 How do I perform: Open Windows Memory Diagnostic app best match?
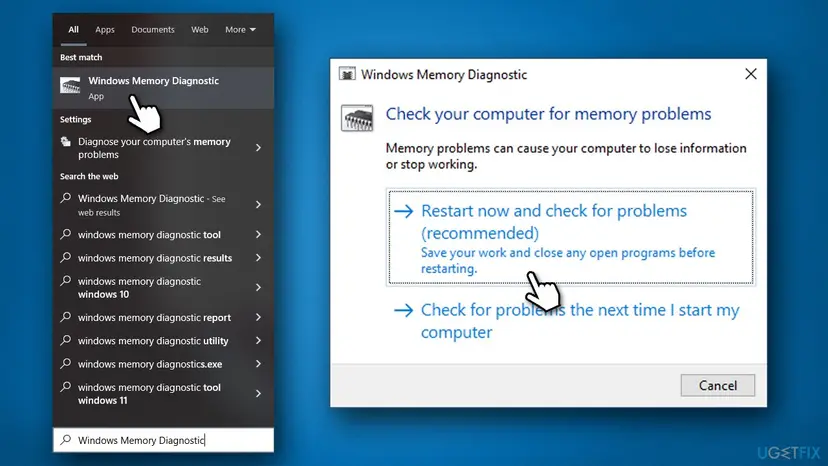(163, 88)
